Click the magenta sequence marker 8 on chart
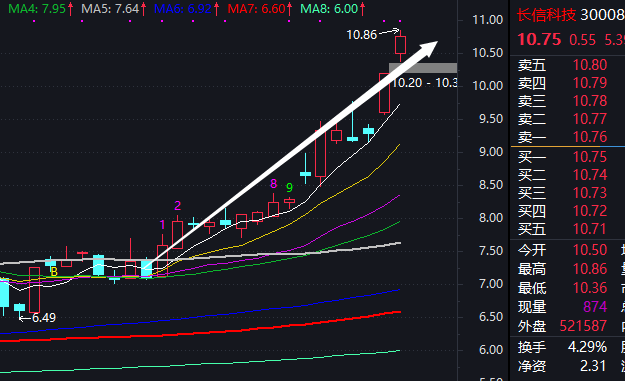This screenshot has height=381, width=625. (273, 184)
